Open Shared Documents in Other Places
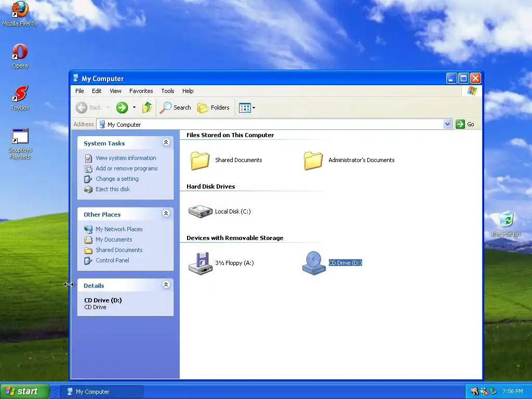 119,250
